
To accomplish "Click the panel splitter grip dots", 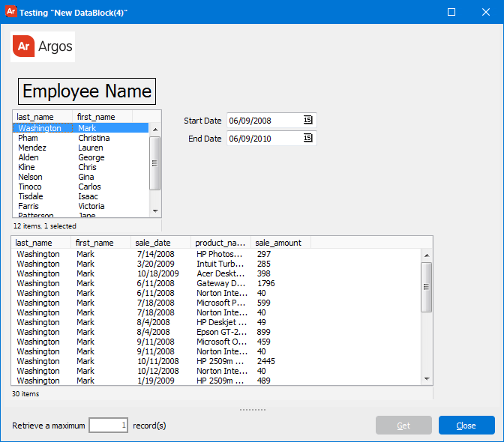I will click(x=253, y=410).
